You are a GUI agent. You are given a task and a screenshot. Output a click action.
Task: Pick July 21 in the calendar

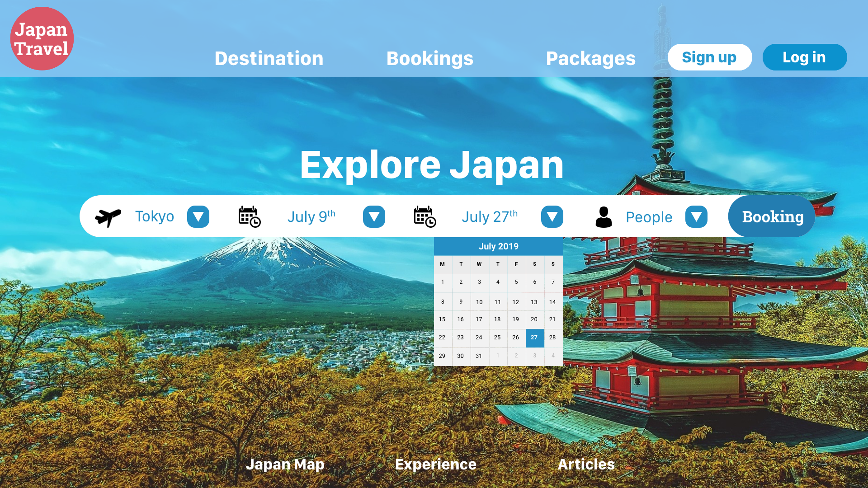[x=553, y=319]
